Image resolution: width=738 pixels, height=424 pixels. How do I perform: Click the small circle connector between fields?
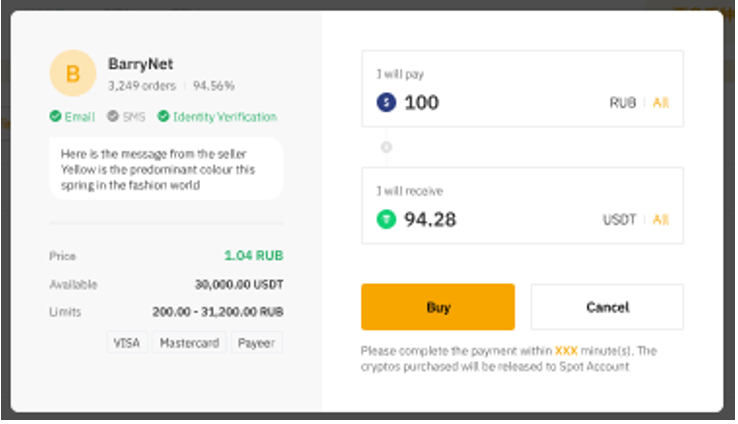(x=386, y=147)
